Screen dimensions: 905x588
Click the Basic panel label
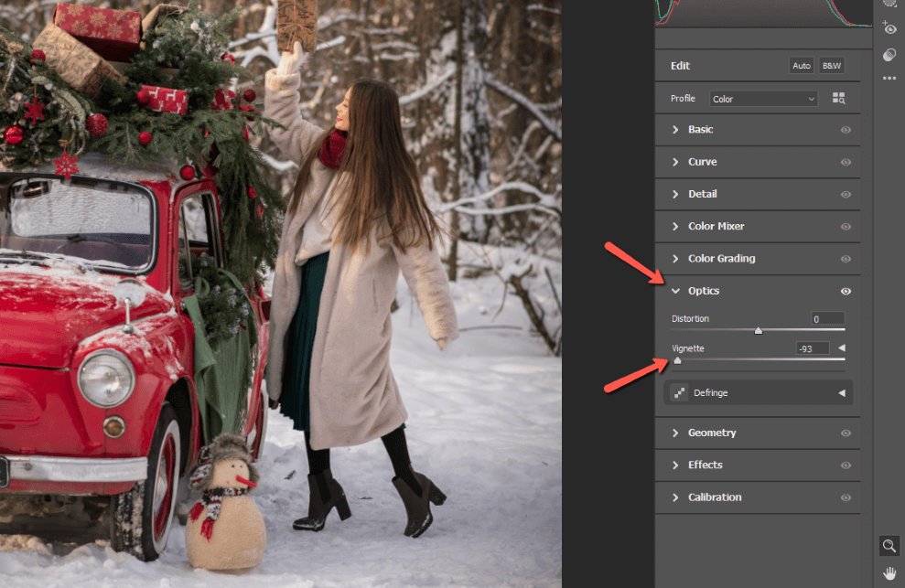(x=701, y=130)
